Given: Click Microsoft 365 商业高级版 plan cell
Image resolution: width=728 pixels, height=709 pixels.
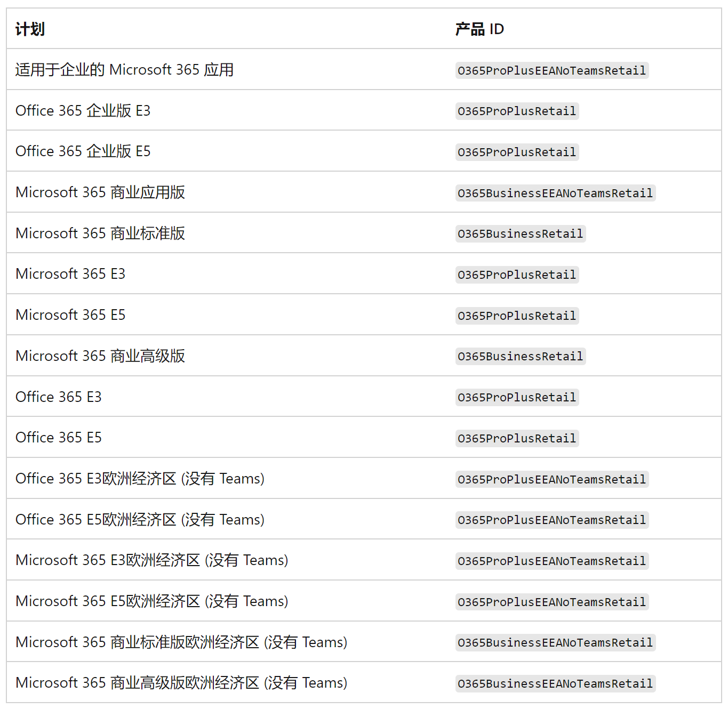Looking at the screenshot, I should (100, 356).
